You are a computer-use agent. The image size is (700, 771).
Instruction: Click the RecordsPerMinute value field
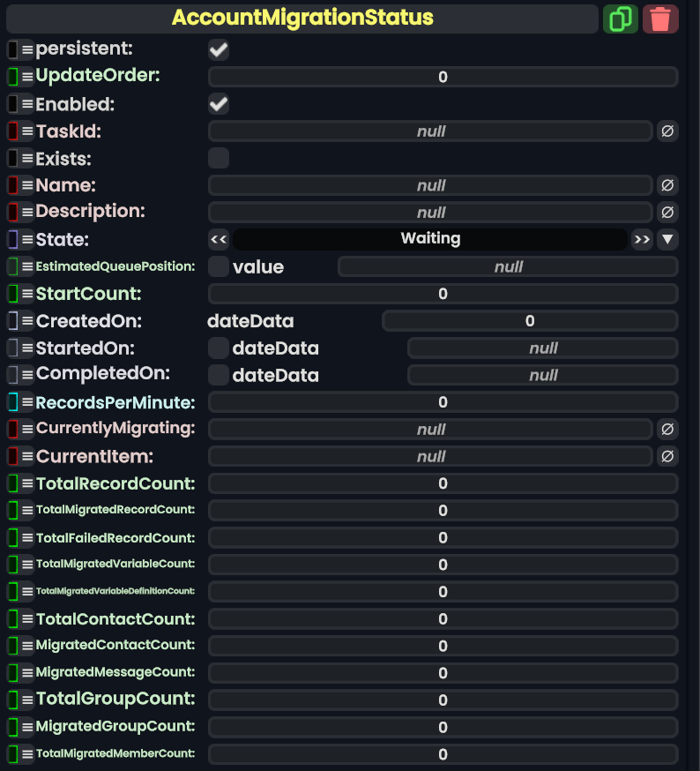[x=443, y=402]
